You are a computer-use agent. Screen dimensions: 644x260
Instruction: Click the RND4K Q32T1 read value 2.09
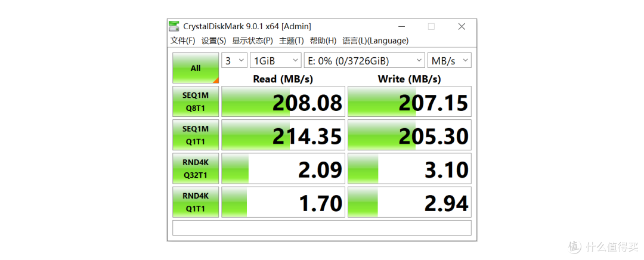[283, 169]
